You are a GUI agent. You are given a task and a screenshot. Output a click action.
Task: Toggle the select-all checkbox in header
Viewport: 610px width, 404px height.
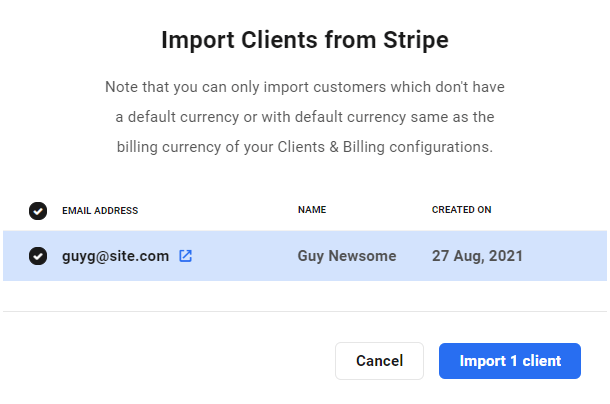click(x=38, y=211)
